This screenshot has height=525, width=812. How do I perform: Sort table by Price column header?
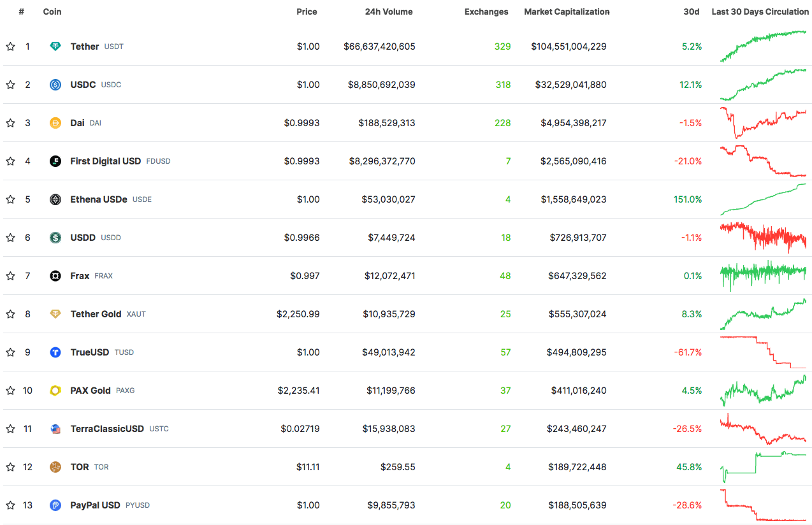(x=307, y=11)
